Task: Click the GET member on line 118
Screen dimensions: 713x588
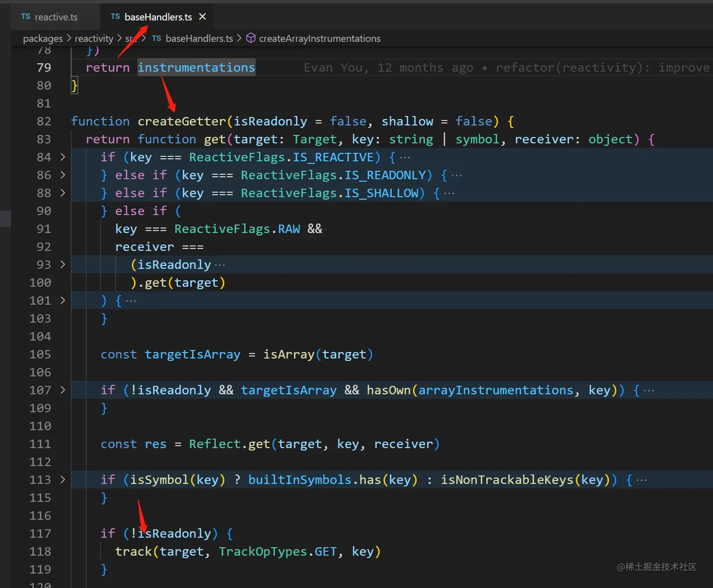Action: (326, 551)
